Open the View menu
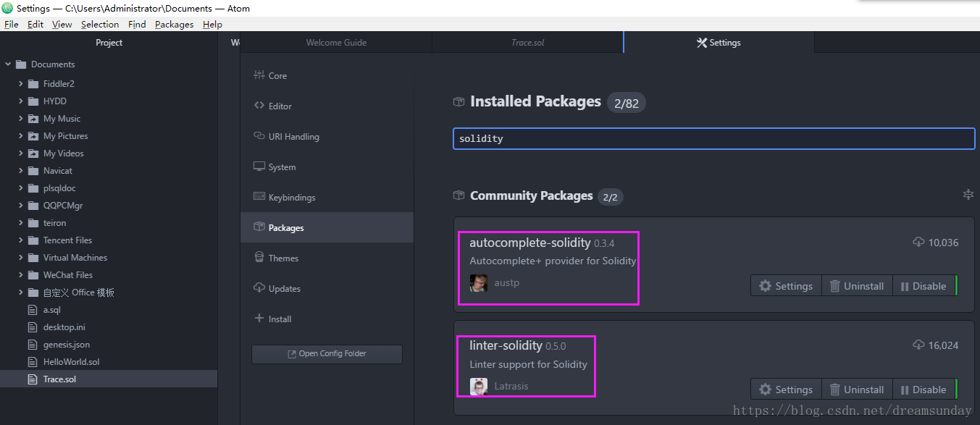This screenshot has width=980, height=425. point(62,24)
